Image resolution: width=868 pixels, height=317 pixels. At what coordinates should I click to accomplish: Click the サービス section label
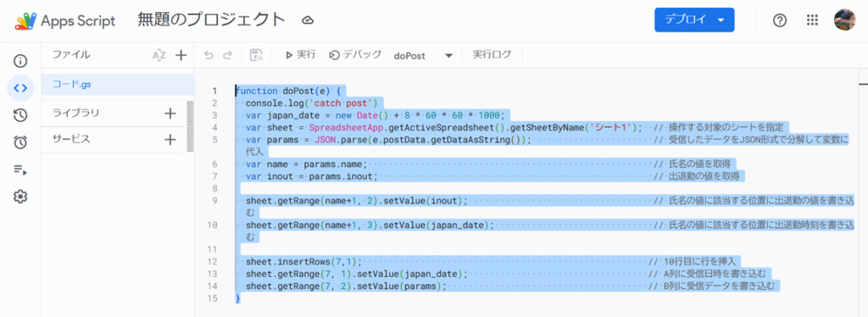[71, 139]
